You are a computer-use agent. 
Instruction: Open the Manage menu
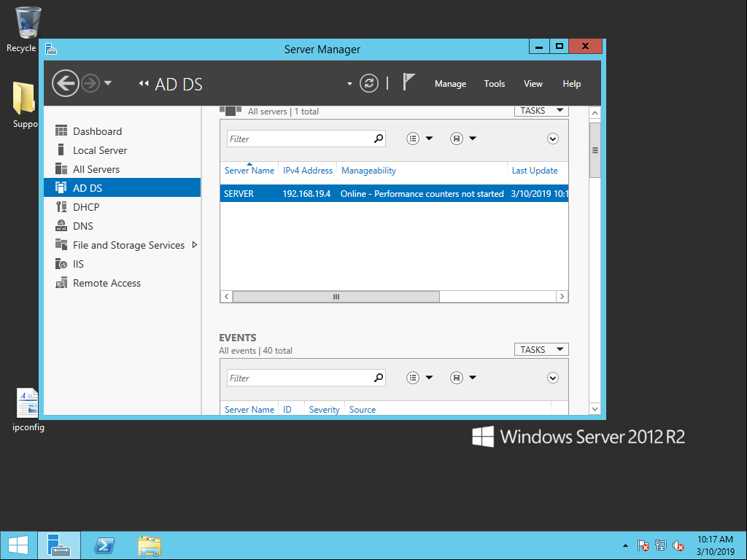click(x=450, y=84)
